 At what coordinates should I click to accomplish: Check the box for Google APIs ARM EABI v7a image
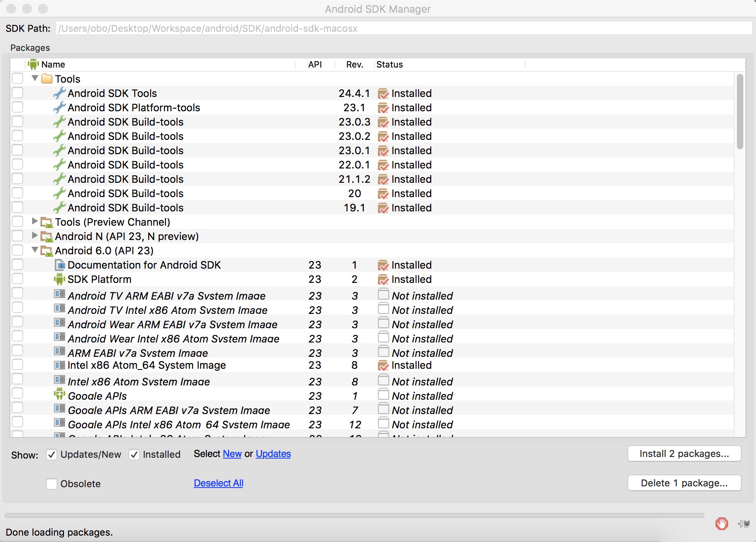(x=17, y=407)
